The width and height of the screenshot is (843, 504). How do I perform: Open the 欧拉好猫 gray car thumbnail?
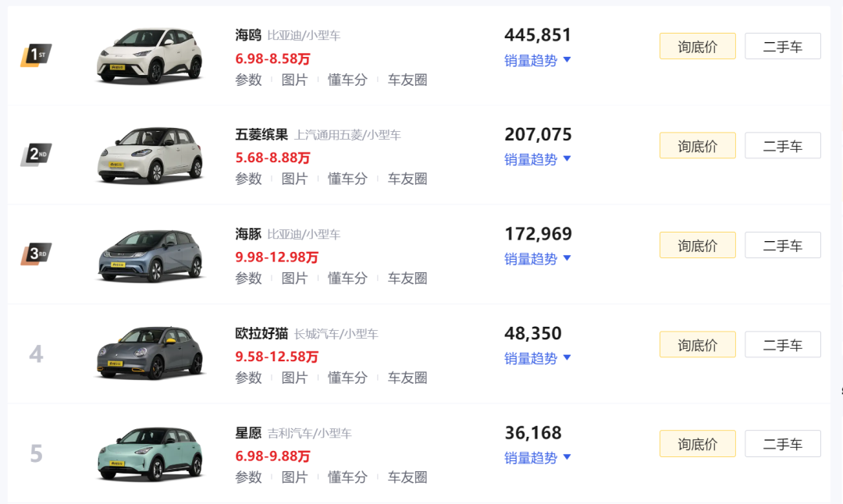150,353
